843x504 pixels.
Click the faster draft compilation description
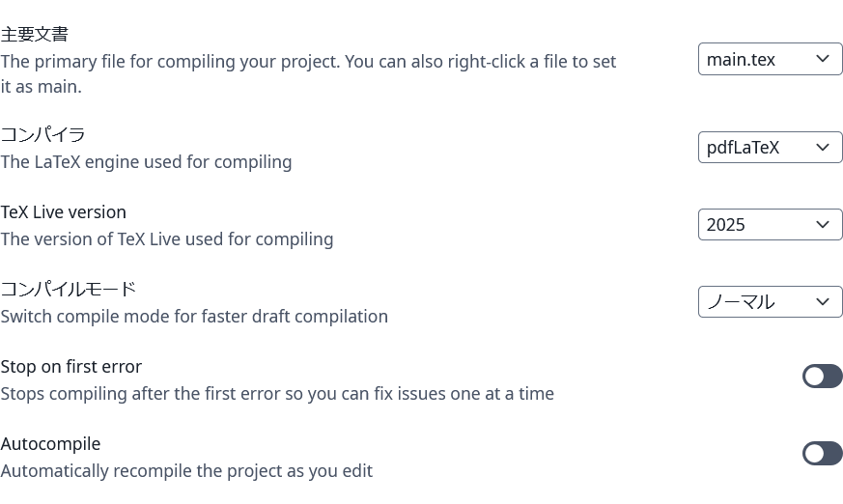[x=194, y=317]
